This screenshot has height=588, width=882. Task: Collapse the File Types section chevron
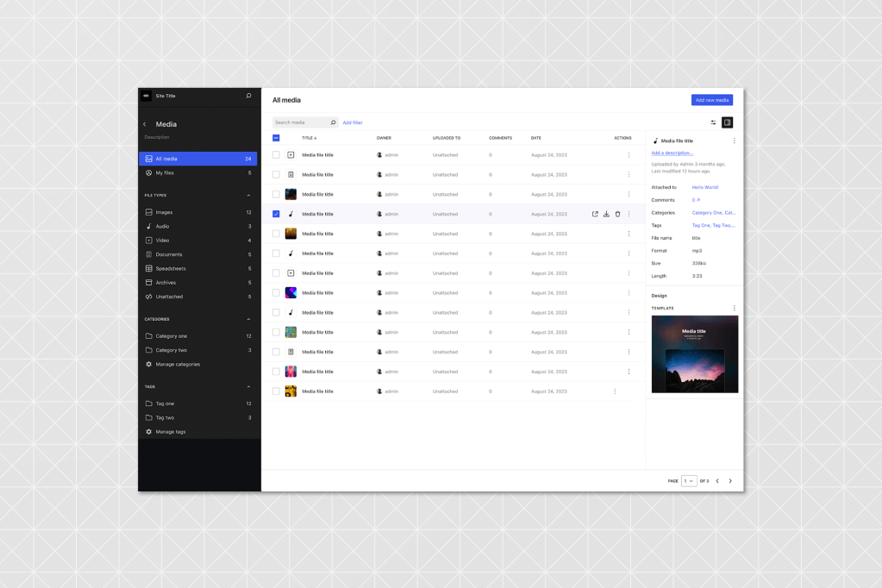(x=248, y=195)
